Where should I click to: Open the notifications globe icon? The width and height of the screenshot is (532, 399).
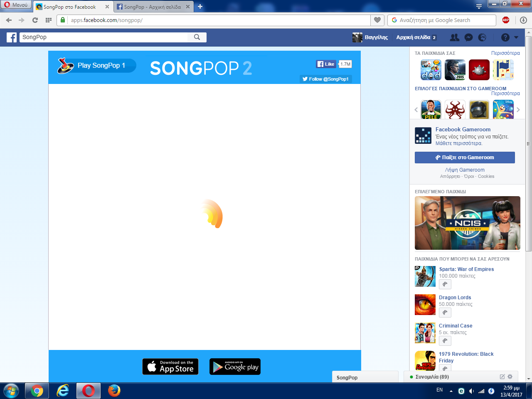click(482, 37)
